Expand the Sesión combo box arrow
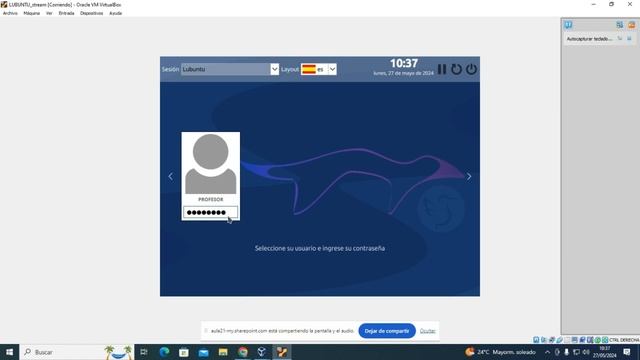This screenshot has height=360, width=640. [x=274, y=69]
